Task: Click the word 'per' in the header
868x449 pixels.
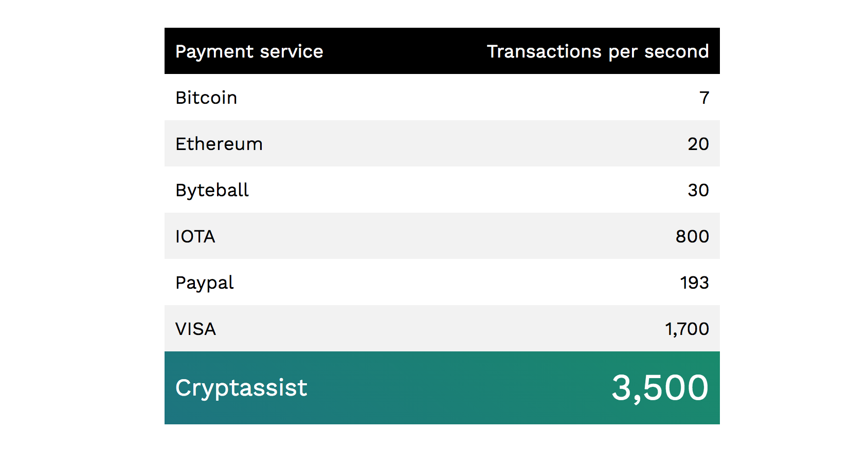Action: click(x=623, y=53)
